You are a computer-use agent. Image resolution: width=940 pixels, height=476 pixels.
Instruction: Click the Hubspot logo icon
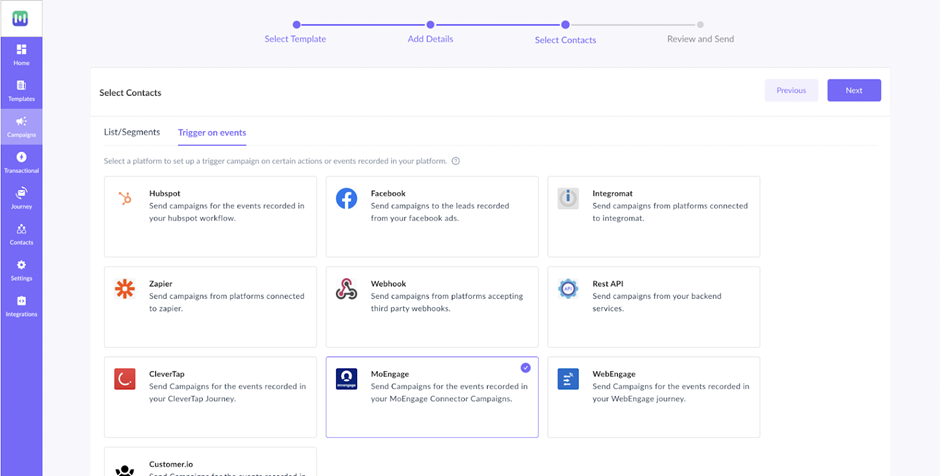point(125,198)
